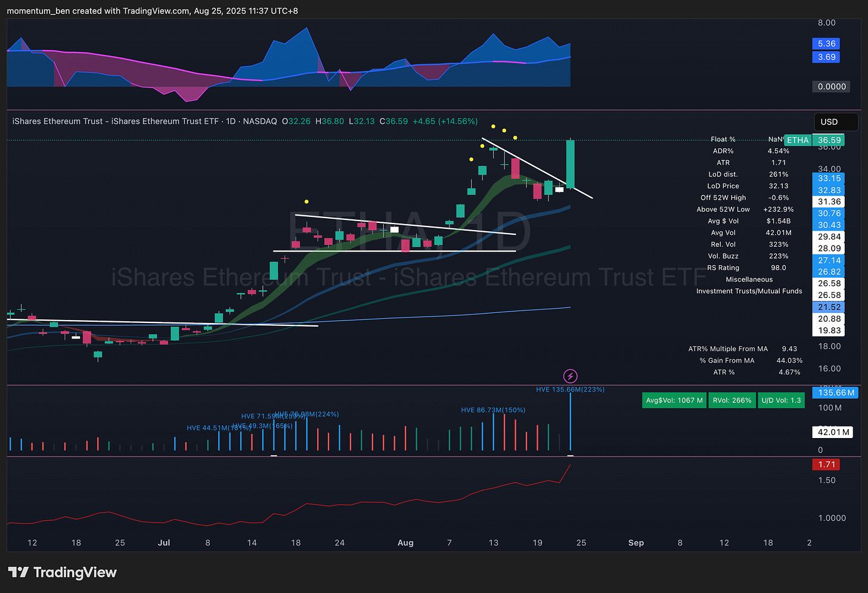This screenshot has width=868, height=593.
Task: Select the 29.84 price axis label
Action: [829, 237]
